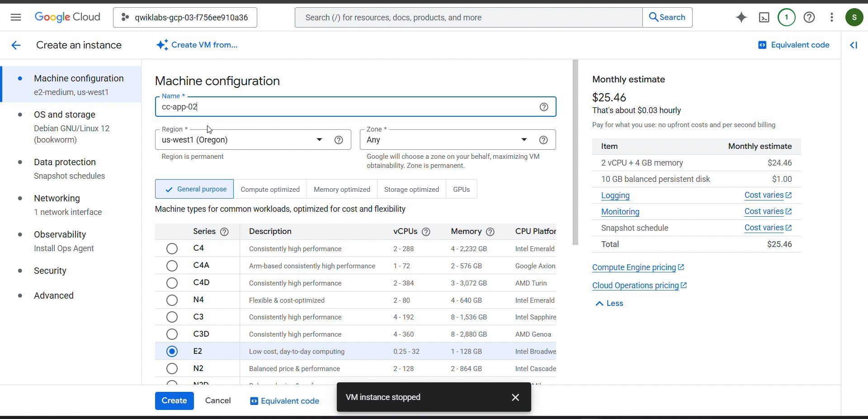Screen dimensions: 868x419
Task: Select the N4 series radio button
Action: click(x=172, y=300)
